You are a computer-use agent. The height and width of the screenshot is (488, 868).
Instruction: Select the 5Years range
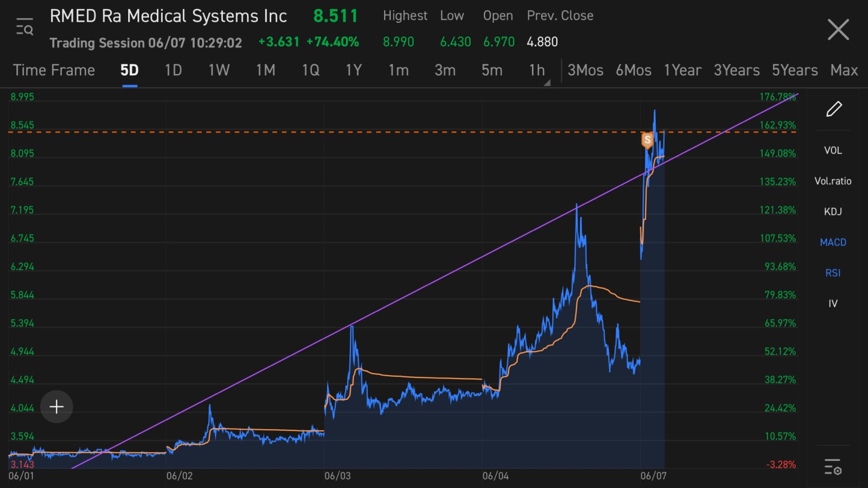795,70
